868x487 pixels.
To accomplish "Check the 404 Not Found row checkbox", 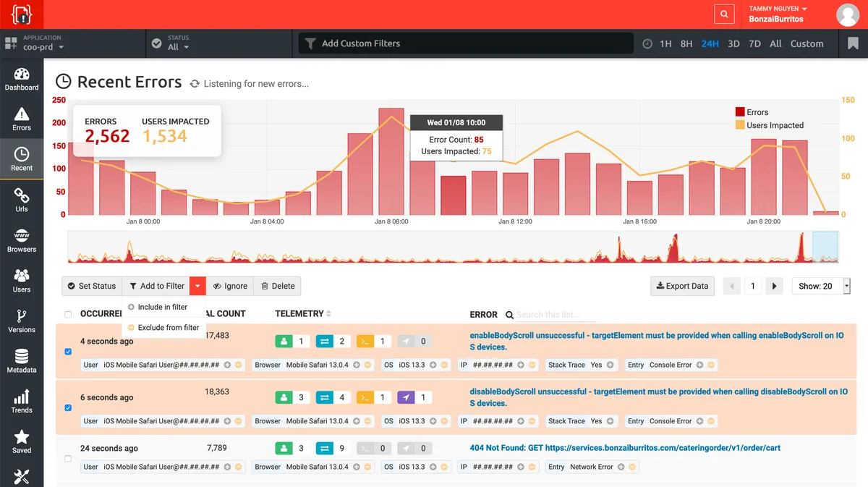I will (68, 458).
